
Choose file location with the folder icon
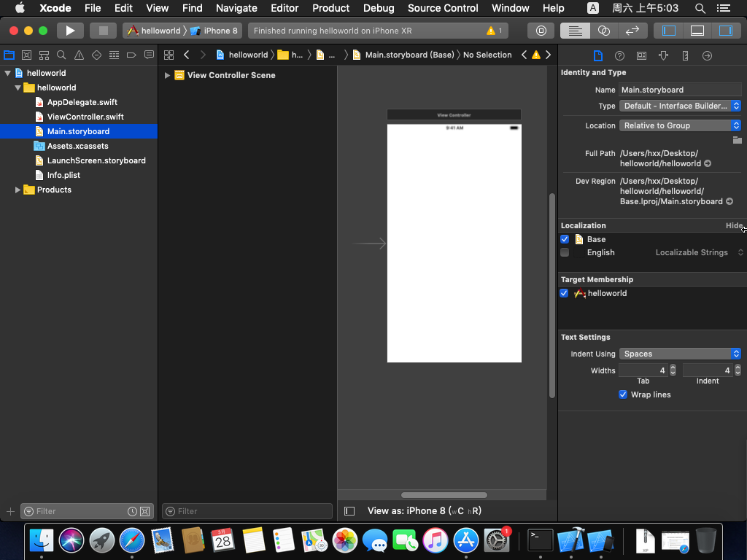coord(737,140)
